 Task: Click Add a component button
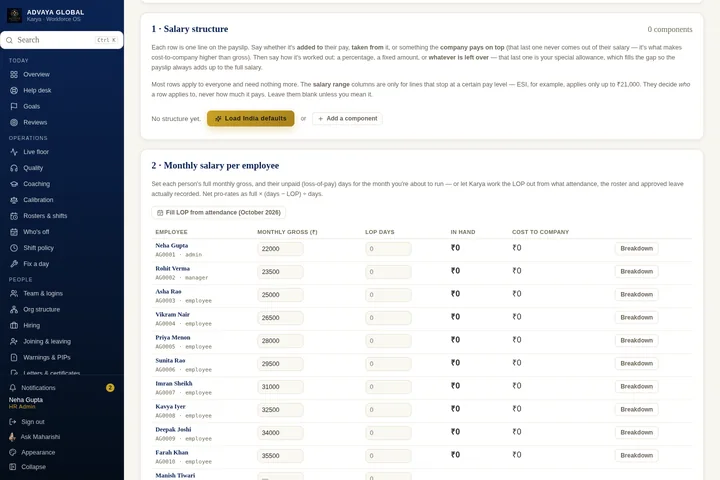348,119
